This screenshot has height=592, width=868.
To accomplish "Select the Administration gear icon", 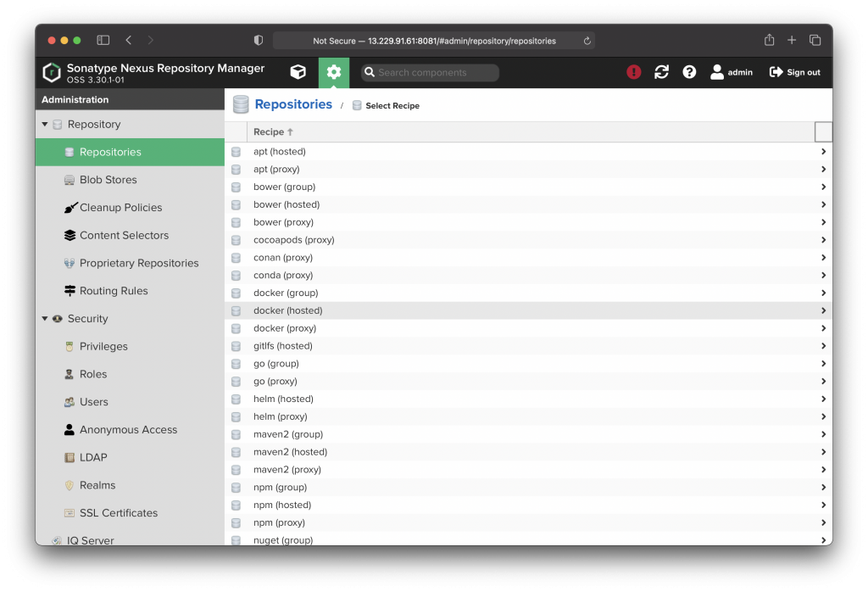I will click(x=333, y=72).
